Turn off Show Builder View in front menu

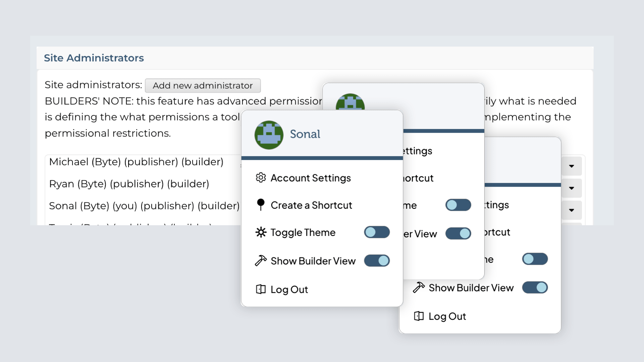coord(377,260)
